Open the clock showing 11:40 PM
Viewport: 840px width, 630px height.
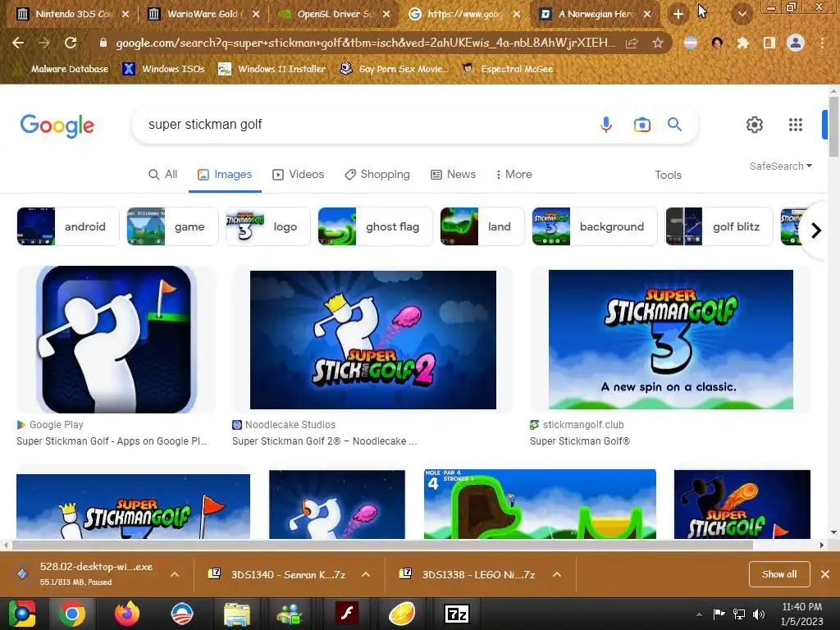pos(801,614)
